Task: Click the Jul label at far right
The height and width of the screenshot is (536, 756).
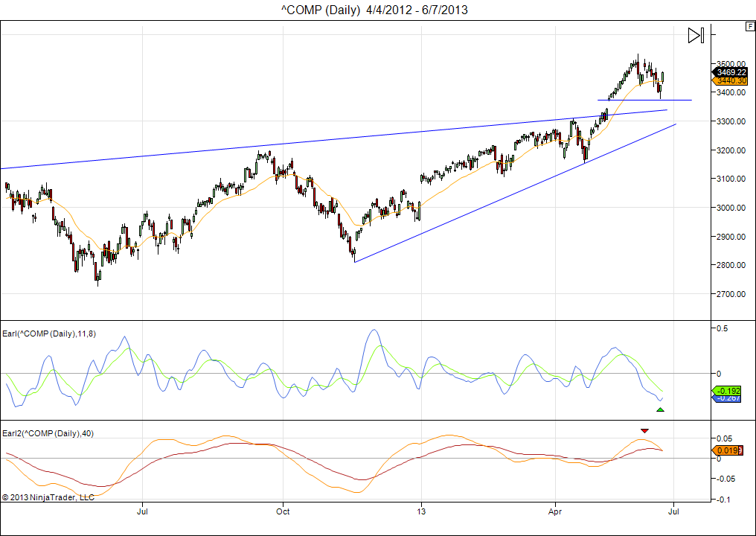Action: point(675,511)
